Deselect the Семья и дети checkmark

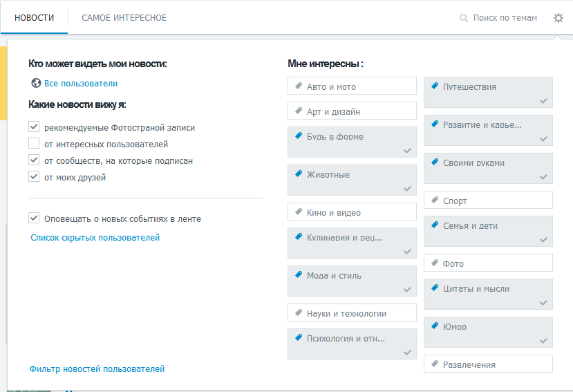pos(543,240)
